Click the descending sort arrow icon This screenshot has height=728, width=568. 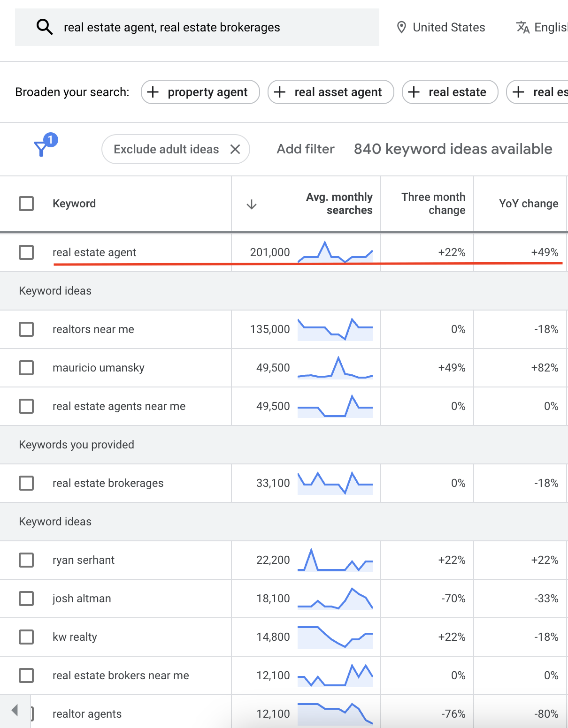pyautogui.click(x=252, y=204)
